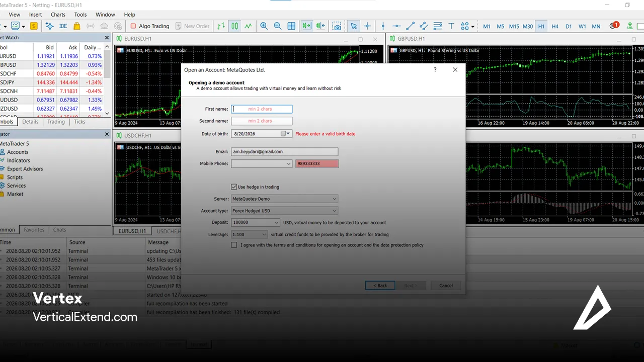The height and width of the screenshot is (362, 644).
Task: Set timeframe to H4
Action: click(555, 26)
